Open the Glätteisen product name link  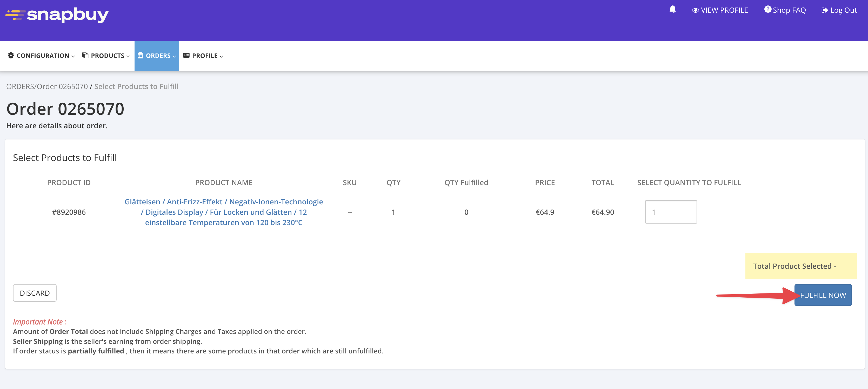(224, 212)
